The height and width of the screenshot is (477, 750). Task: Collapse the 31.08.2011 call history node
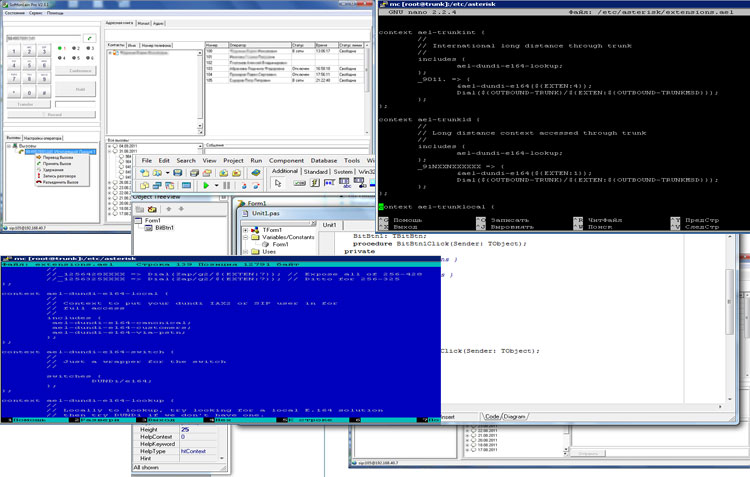click(110, 151)
